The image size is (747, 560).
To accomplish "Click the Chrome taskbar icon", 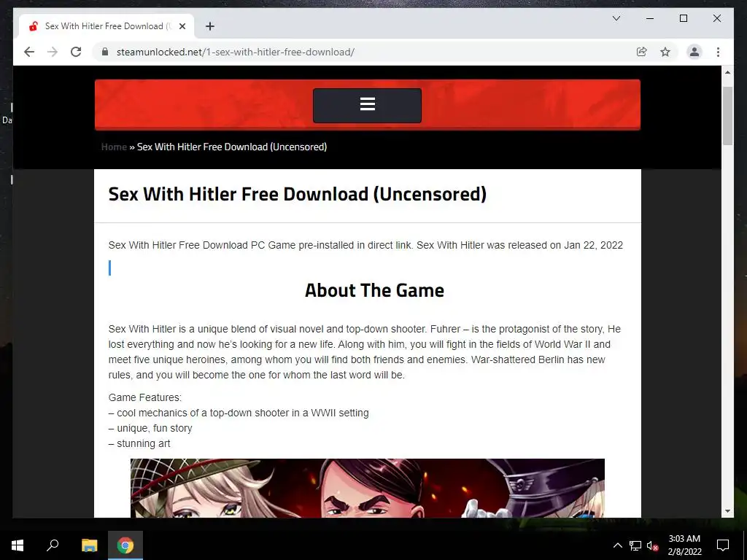I will tap(125, 545).
